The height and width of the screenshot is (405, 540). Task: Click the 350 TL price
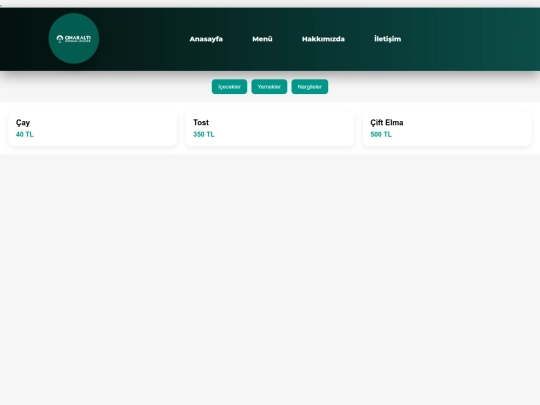click(x=204, y=134)
